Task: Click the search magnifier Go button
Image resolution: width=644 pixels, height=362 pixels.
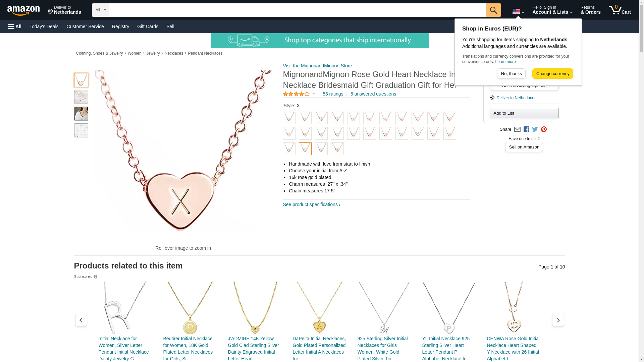Action: coord(493,10)
